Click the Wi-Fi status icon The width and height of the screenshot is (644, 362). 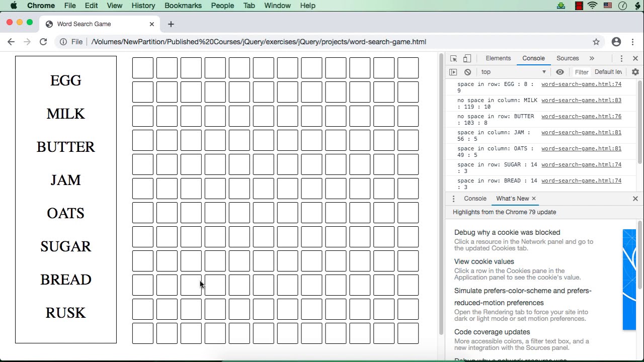[x=592, y=6]
